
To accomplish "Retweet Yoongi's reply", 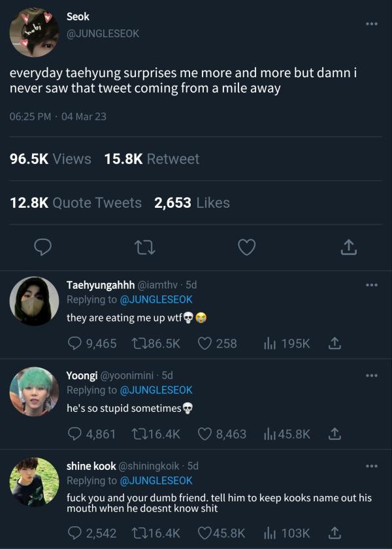I will (139, 433).
